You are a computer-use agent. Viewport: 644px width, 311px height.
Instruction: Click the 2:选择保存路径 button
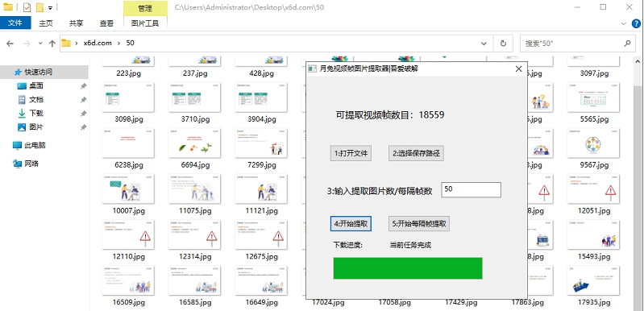tap(416, 153)
